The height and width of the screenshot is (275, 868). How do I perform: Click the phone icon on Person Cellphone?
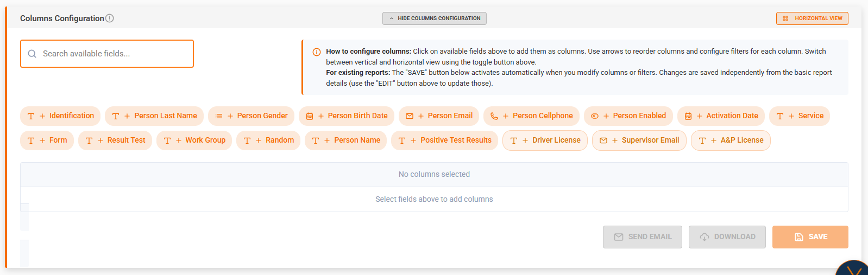(494, 116)
